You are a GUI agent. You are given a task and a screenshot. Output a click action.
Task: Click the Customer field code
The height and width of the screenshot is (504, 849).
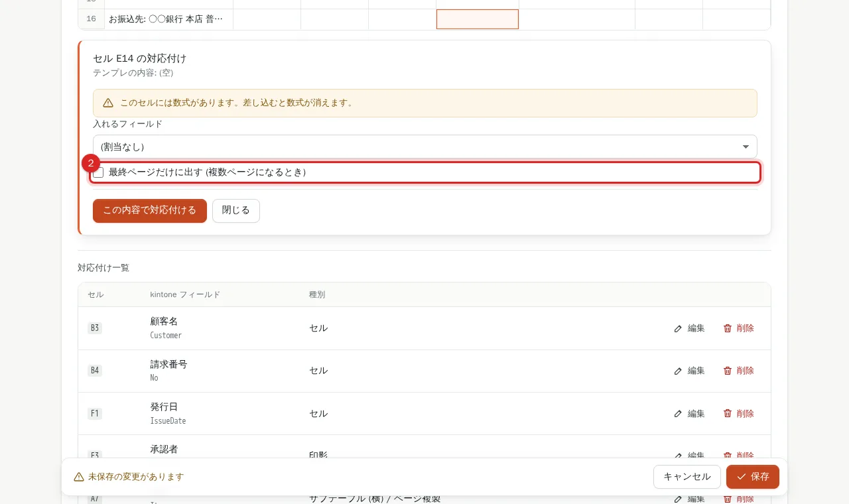click(166, 336)
